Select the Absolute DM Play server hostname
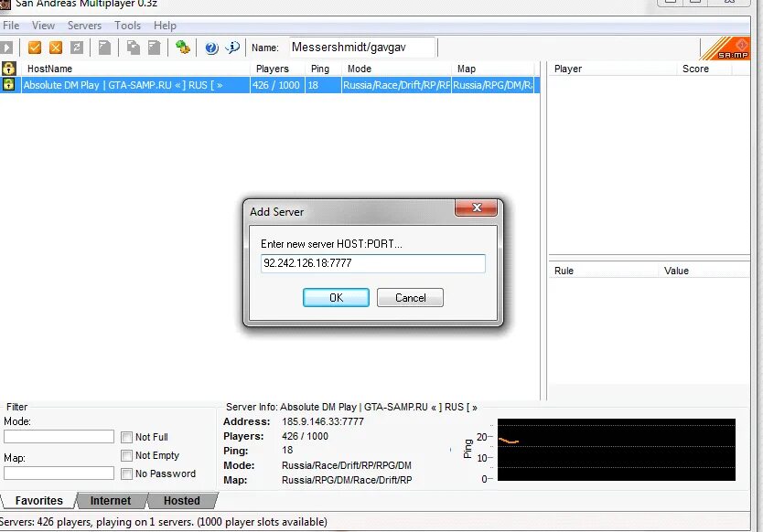 (124, 85)
